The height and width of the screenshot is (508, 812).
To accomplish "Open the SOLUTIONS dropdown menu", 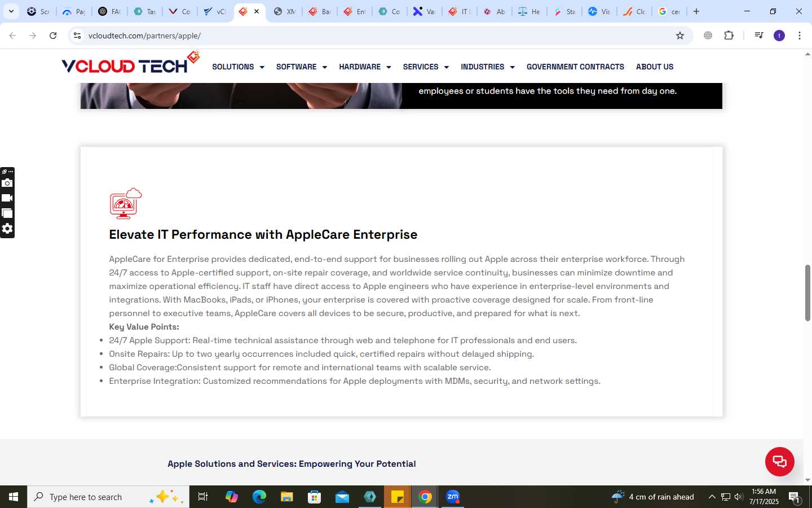I will coord(238,67).
